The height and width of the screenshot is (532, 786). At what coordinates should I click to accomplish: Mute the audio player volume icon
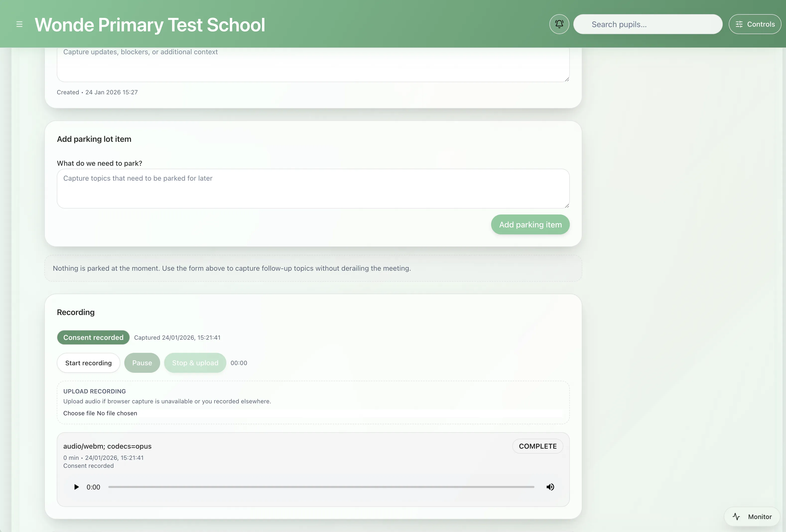tap(550, 487)
